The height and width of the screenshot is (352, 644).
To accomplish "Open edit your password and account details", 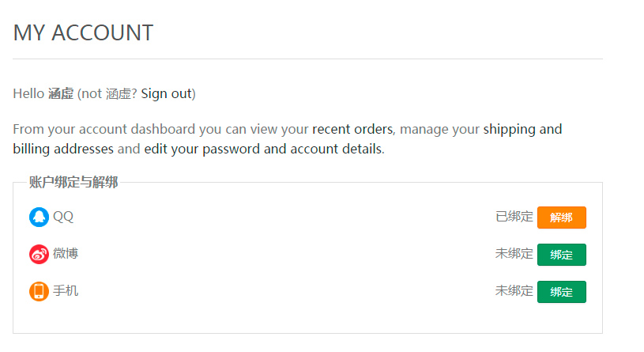I will [263, 149].
